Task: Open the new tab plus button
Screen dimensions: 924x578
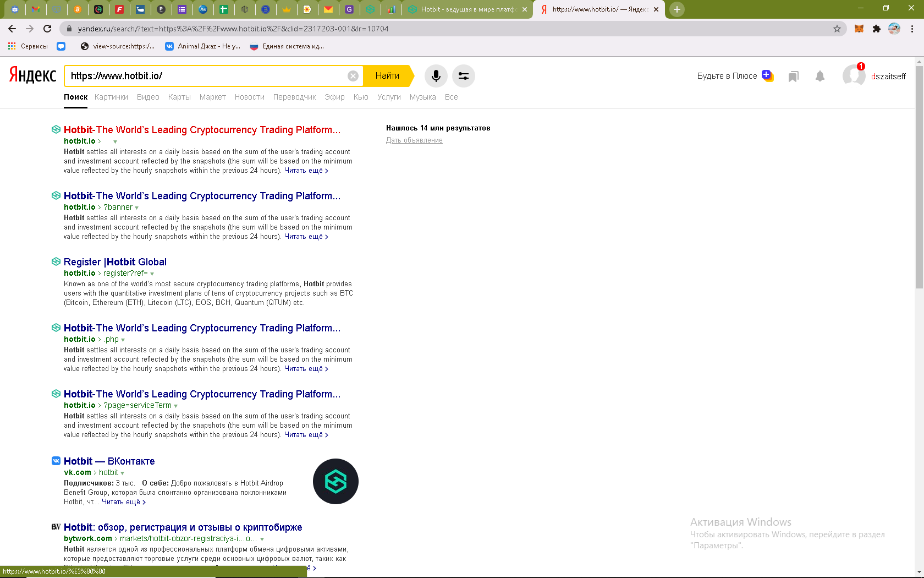Action: click(x=677, y=9)
